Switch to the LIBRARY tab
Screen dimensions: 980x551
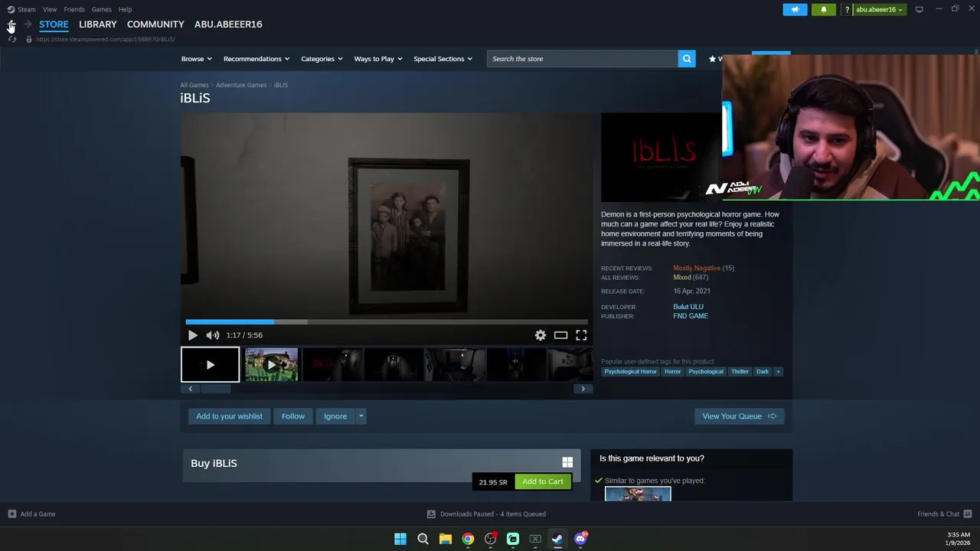(x=98, y=24)
